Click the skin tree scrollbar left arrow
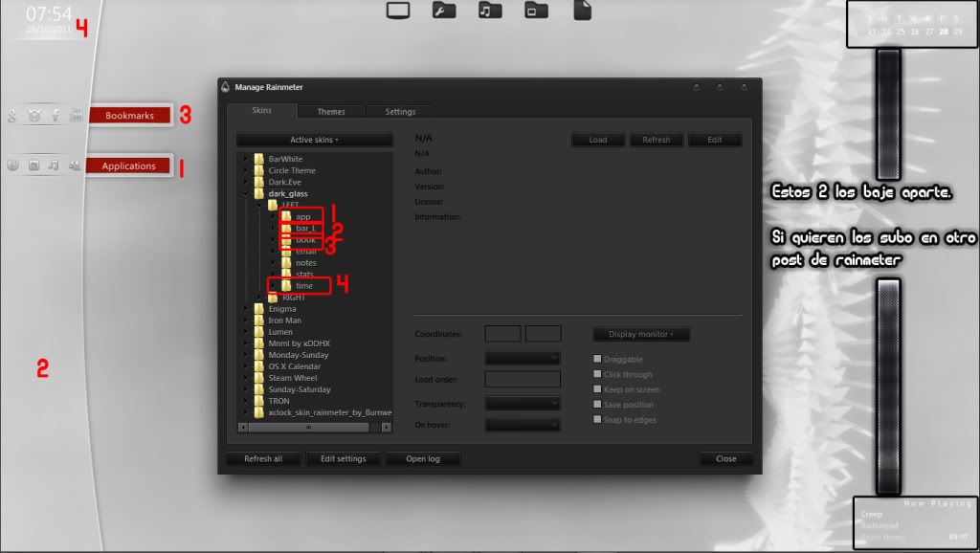Image resolution: width=980 pixels, height=553 pixels. 243,427
